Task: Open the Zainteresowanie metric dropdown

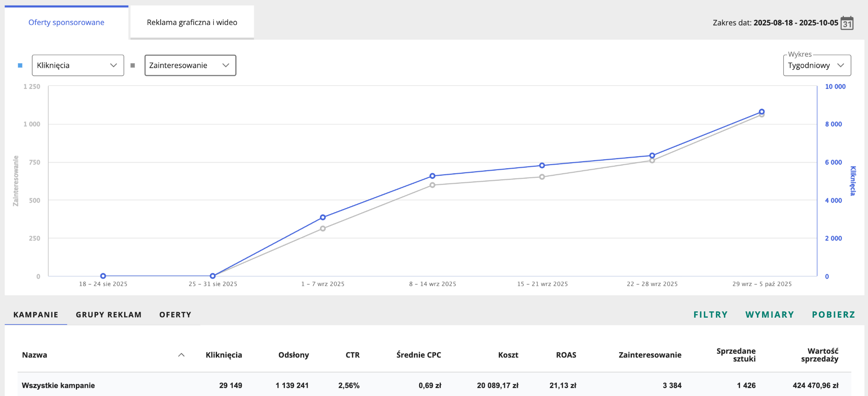Action: click(190, 65)
